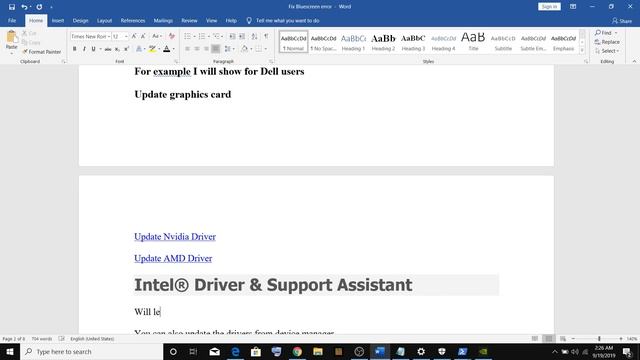Center the text
This screenshot has width=640, height=360.
coord(197,49)
